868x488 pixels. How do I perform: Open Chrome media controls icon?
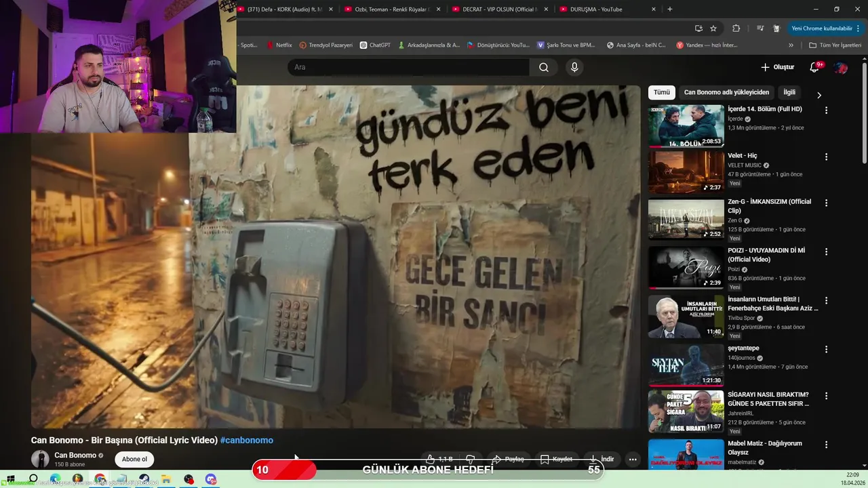[759, 28]
